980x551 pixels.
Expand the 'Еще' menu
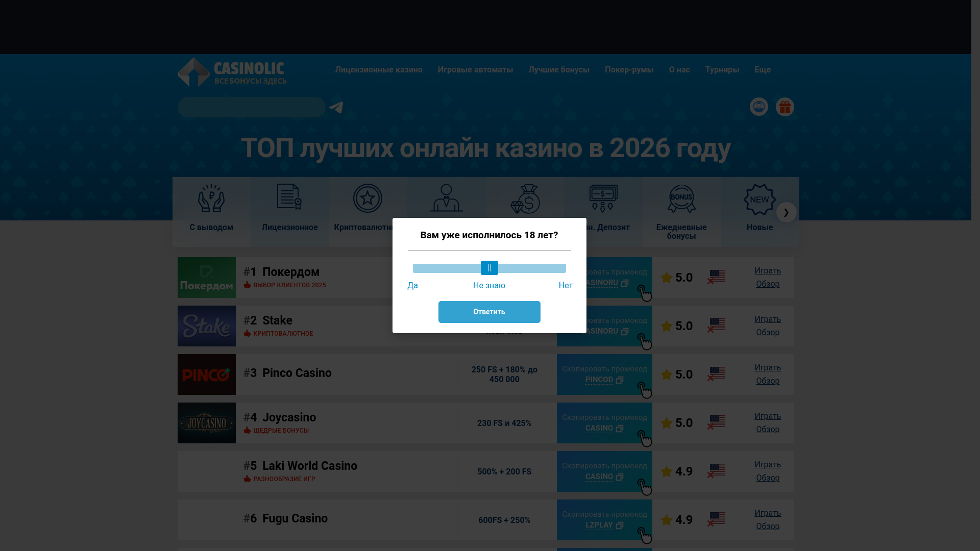[763, 70]
